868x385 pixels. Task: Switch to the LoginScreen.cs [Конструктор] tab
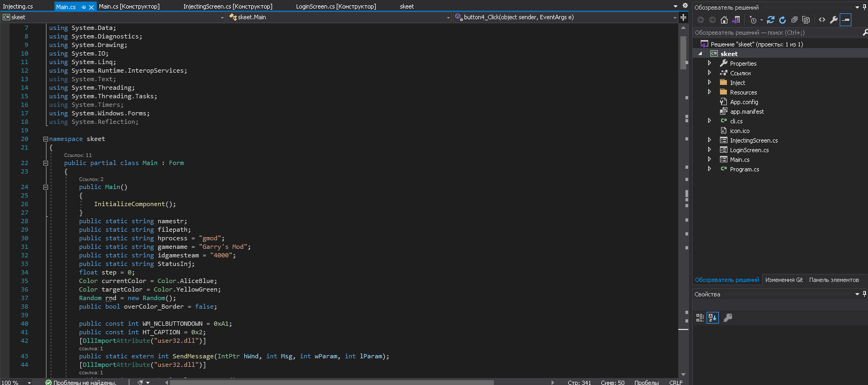click(x=336, y=6)
